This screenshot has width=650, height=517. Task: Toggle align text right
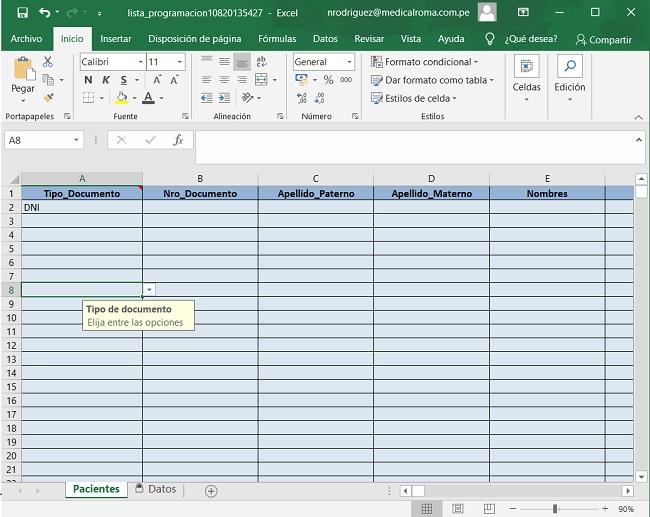pos(242,80)
